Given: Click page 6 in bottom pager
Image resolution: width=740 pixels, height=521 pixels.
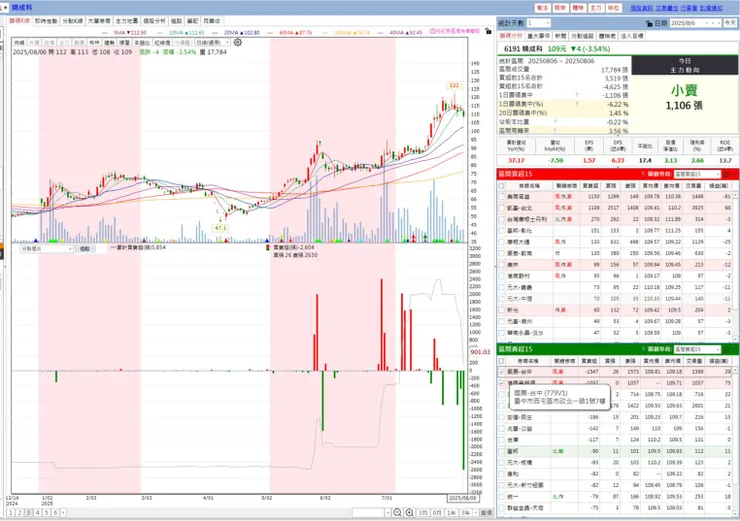Looking at the screenshot, I should 55,513.
